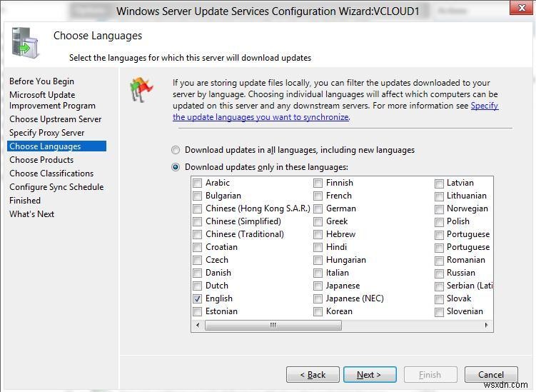Select Download updates in all languages radio

coord(176,150)
